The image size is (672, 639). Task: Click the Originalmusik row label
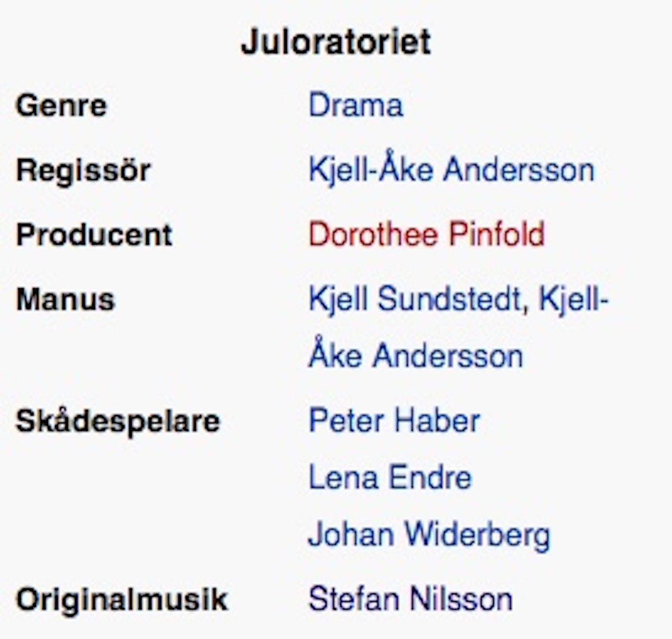(x=122, y=599)
